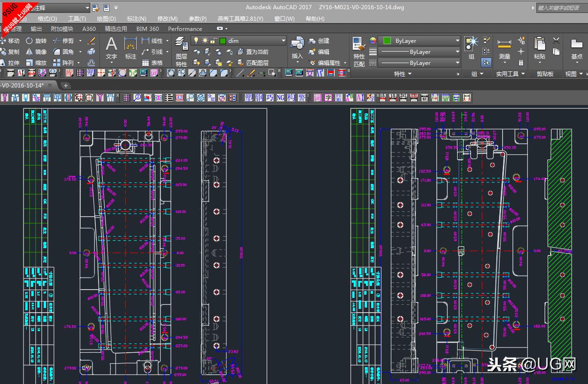This screenshot has height=384, width=588.
Task: Switch to the BIM 360 ribbon tab
Action: point(147,29)
